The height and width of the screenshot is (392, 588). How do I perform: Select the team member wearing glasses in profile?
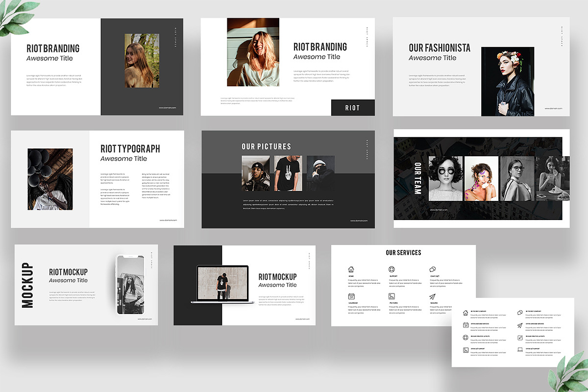516,179
